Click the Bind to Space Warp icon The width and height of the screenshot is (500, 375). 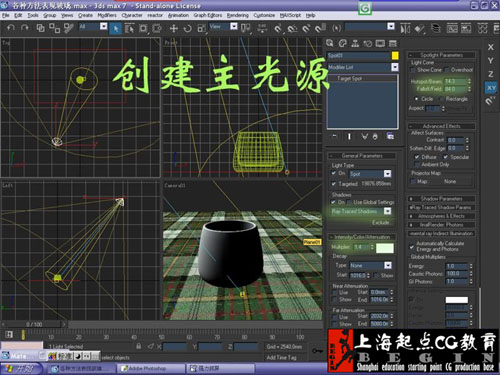point(69,28)
